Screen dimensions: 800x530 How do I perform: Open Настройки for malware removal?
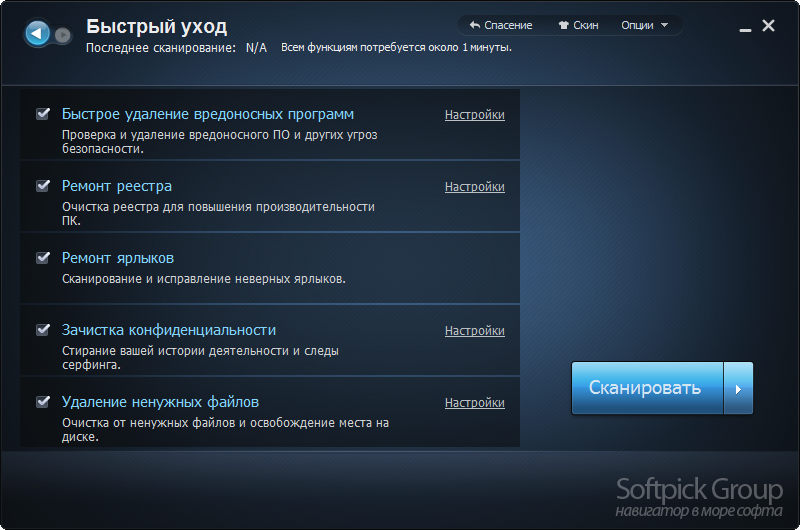point(474,115)
